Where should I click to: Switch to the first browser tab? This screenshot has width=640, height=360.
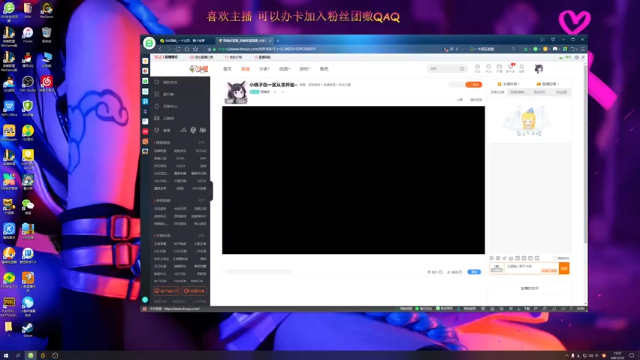click(186, 40)
